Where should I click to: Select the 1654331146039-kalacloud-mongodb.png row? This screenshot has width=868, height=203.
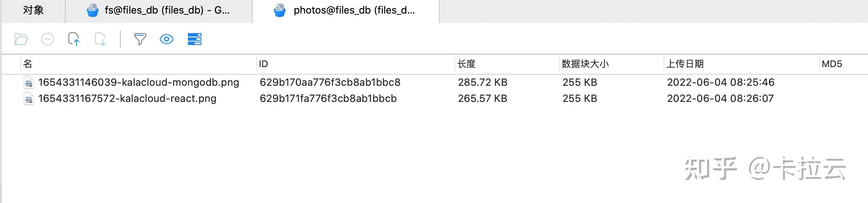point(139,82)
